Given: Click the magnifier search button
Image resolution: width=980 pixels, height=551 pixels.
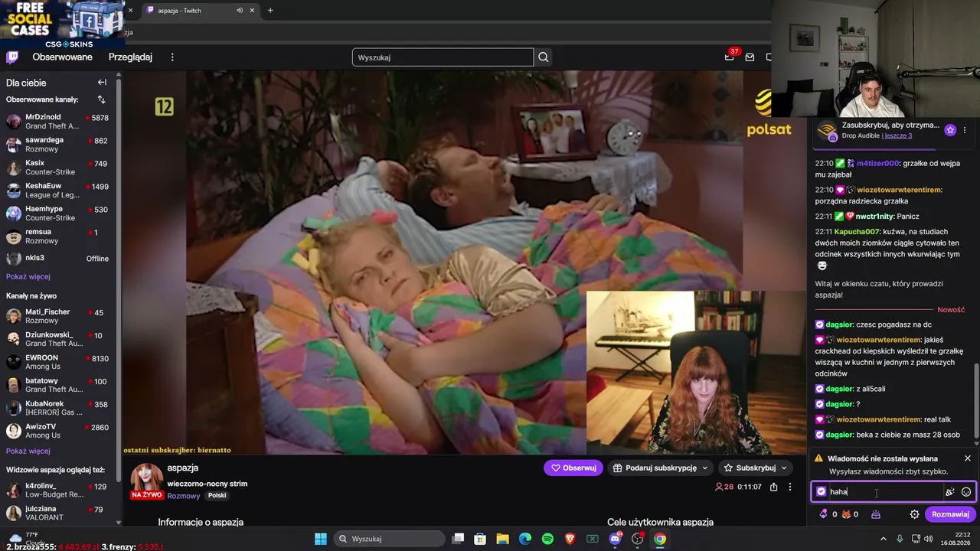Looking at the screenshot, I should point(544,57).
